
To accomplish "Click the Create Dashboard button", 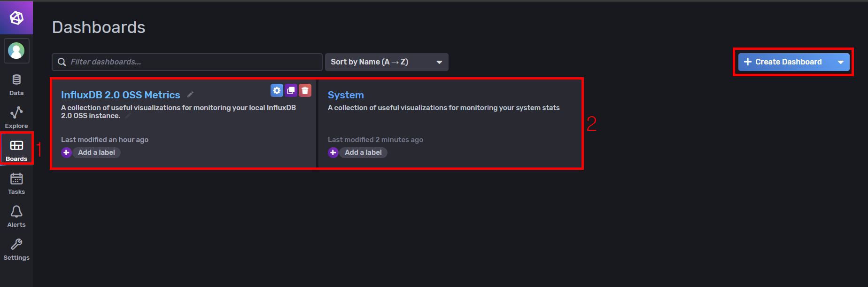I will [784, 62].
